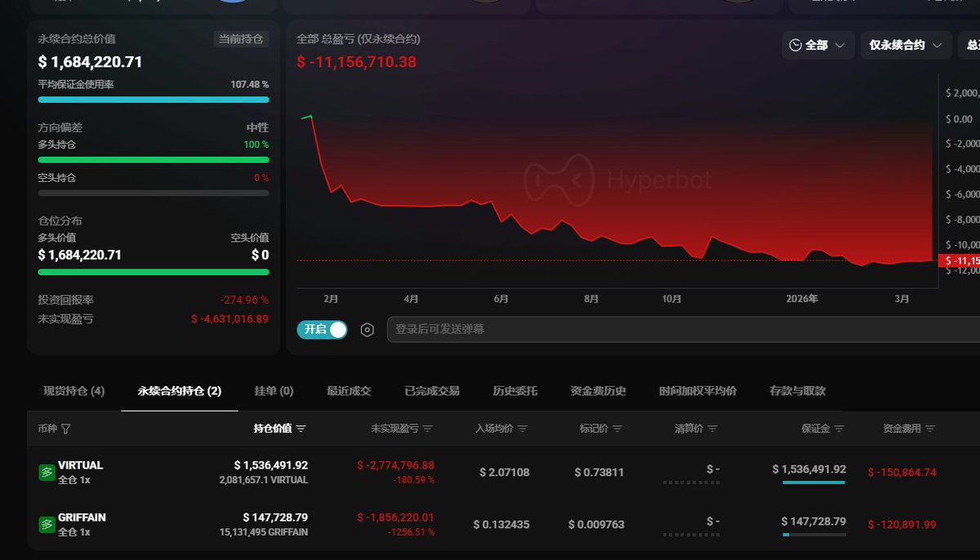
Task: Open the 资金费历史 tab
Action: click(599, 391)
